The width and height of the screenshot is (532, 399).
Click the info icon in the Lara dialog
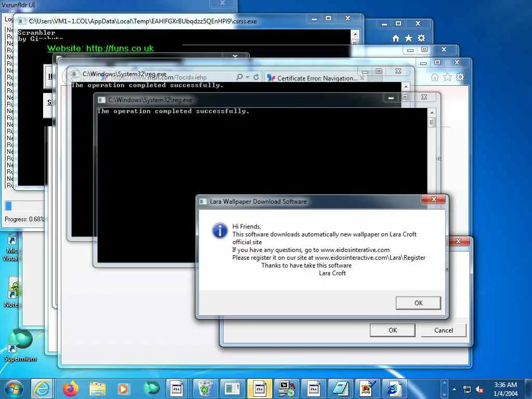pyautogui.click(x=220, y=231)
